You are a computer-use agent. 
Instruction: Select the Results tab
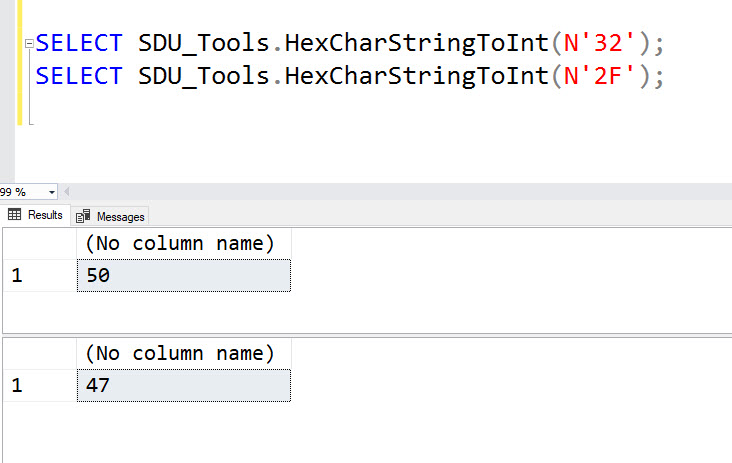coord(35,215)
